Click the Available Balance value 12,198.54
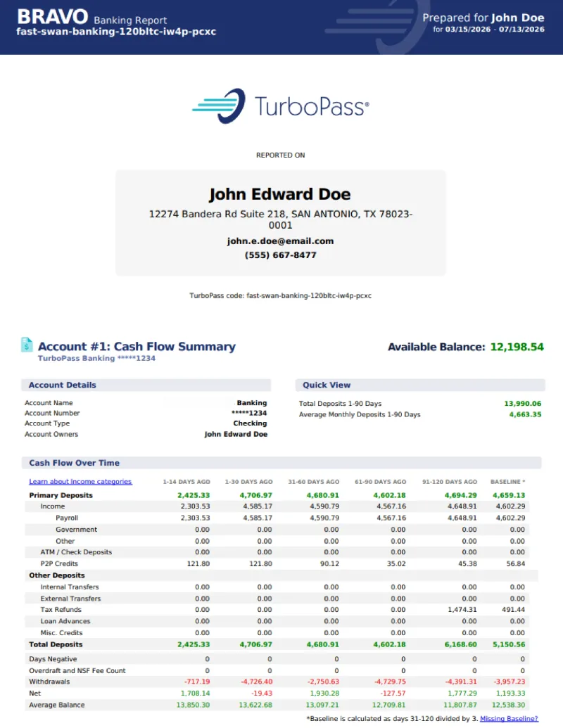The image size is (563, 728). (517, 347)
